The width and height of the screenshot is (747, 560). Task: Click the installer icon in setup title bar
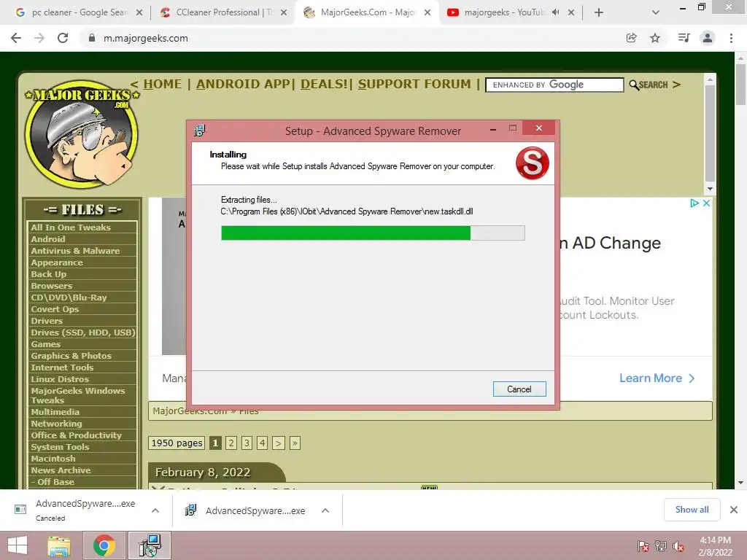[x=199, y=131]
